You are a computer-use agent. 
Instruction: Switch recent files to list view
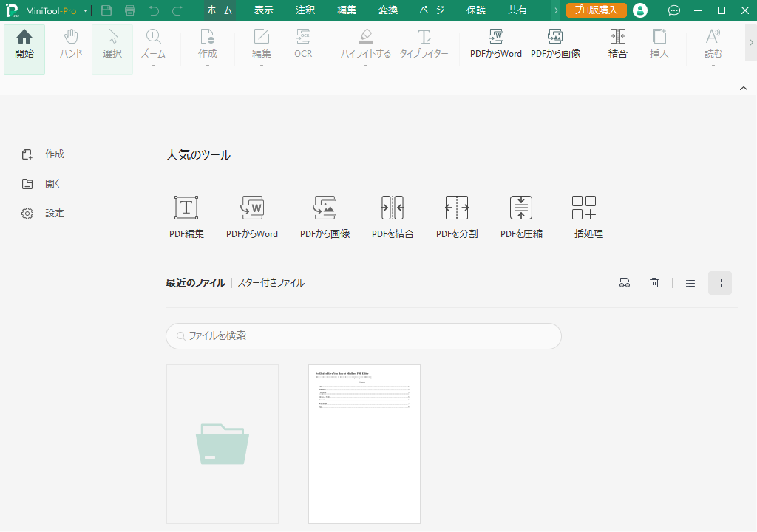(x=690, y=283)
